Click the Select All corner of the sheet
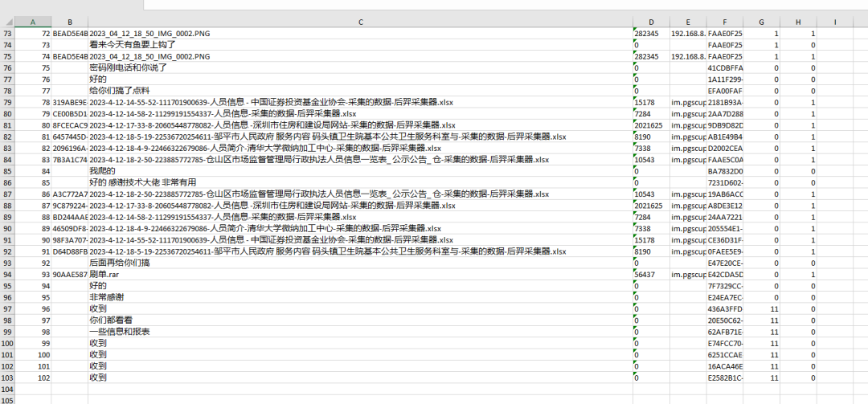 point(6,22)
